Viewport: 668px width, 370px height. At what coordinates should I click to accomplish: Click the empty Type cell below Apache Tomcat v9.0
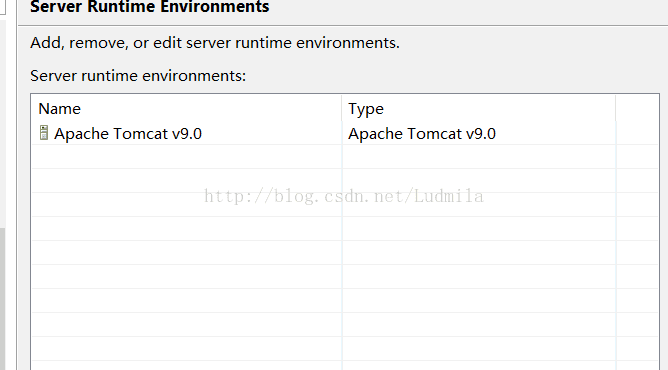pos(478,157)
